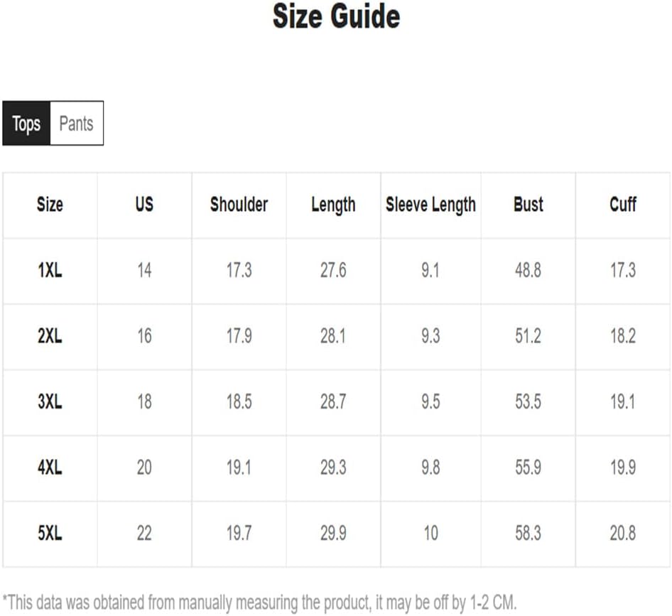Select the Tops tab
Image resolution: width=672 pixels, height=616 pixels.
point(26,124)
